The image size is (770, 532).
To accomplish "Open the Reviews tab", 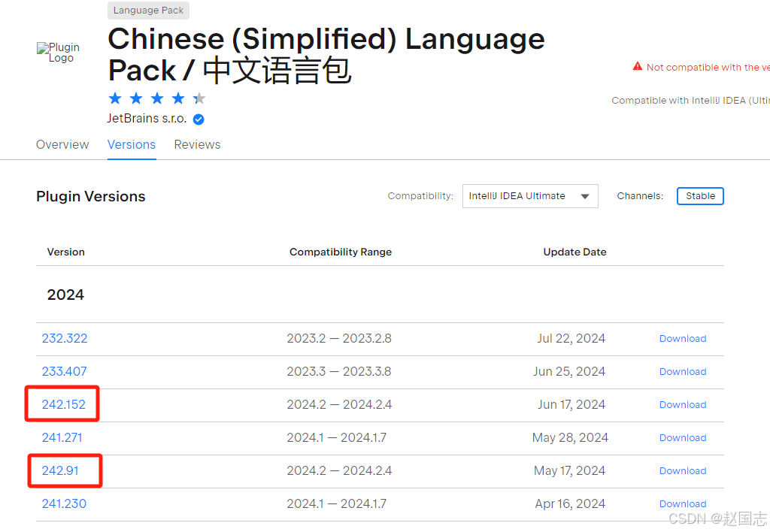I will 198,145.
